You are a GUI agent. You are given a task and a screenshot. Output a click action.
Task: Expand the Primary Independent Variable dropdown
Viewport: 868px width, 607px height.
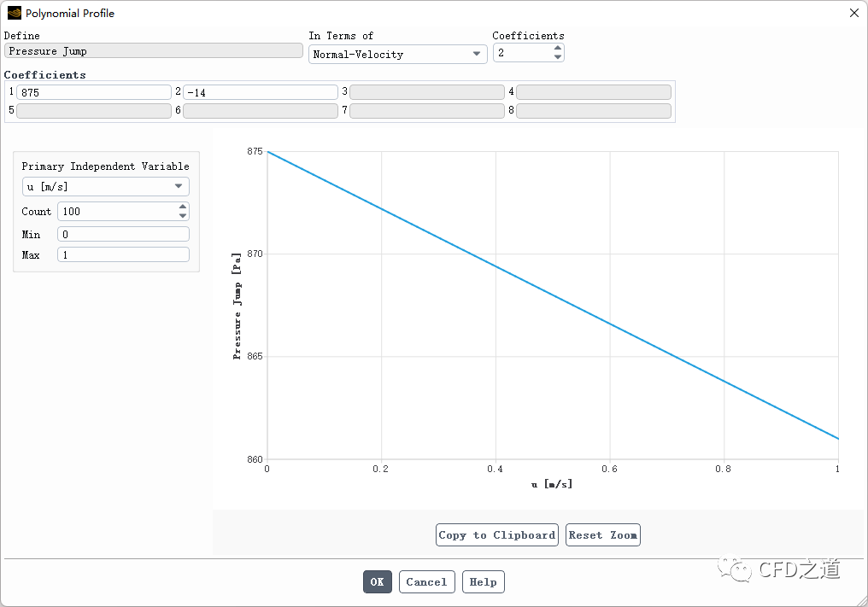coord(105,187)
